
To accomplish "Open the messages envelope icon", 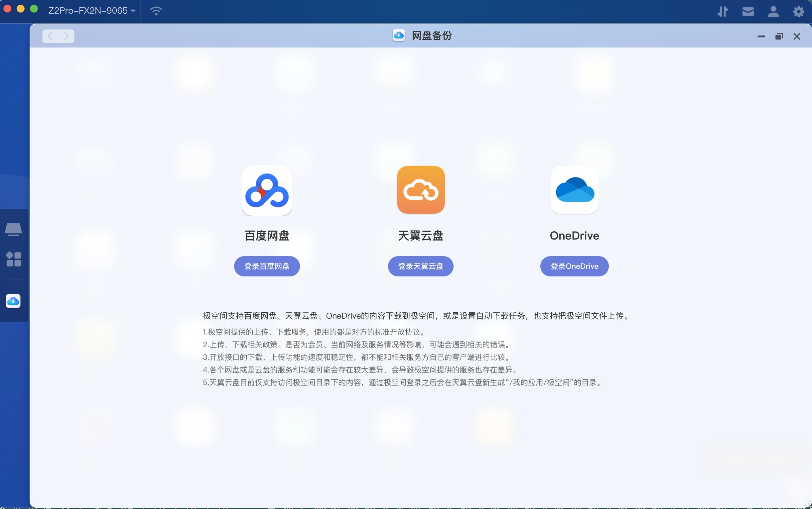I will pos(748,11).
